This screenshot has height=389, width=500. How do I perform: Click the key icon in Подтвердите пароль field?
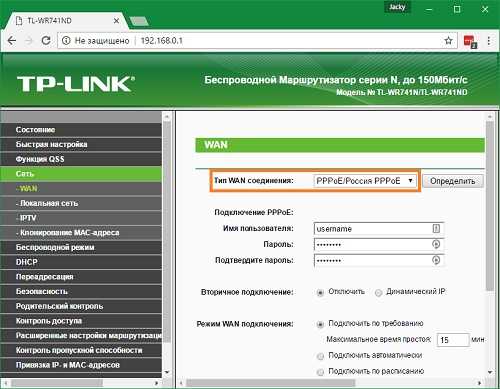pyautogui.click(x=436, y=260)
